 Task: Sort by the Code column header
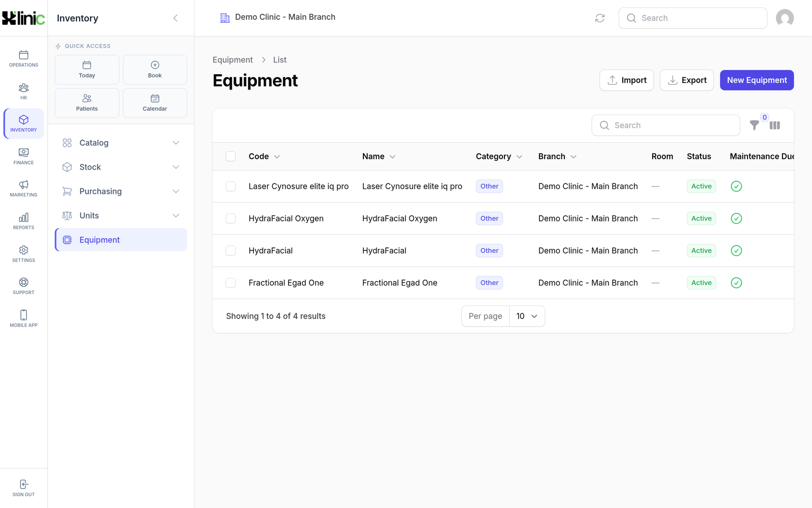[264, 156]
